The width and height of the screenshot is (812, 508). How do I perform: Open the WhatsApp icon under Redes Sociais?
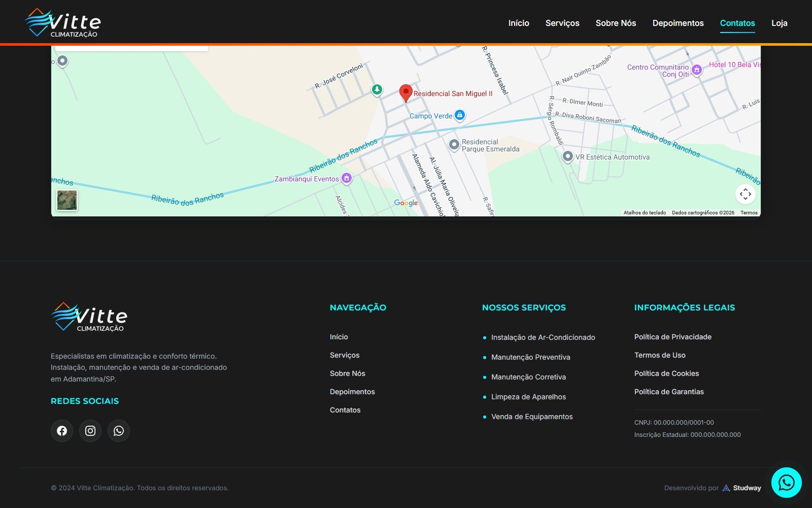coord(119,431)
